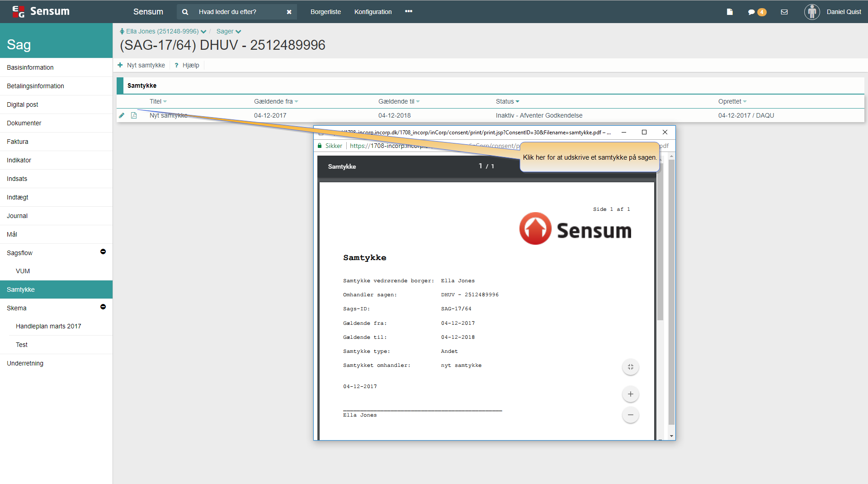This screenshot has height=484, width=868.
Task: Zoom in the PDF with the plus button
Action: click(x=631, y=394)
